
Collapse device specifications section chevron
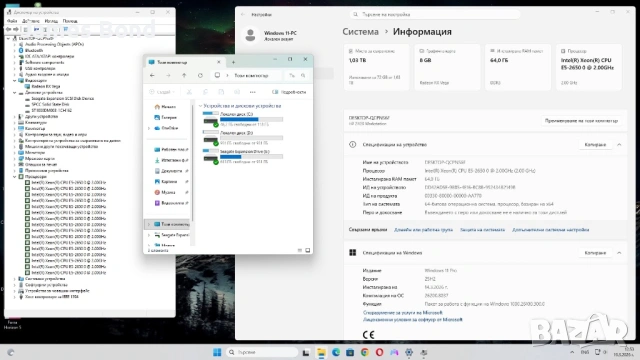pyautogui.click(x=619, y=144)
